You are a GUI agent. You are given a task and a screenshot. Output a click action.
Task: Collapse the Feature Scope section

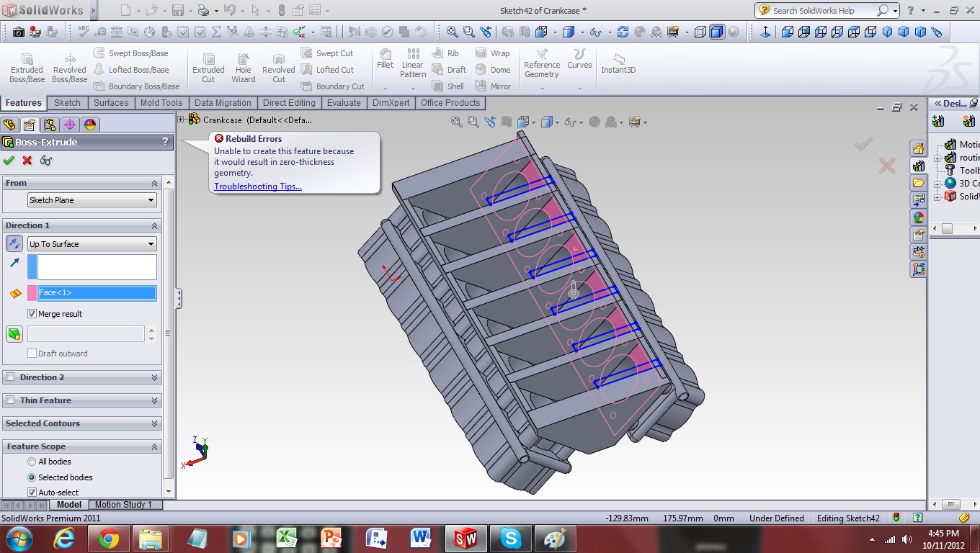click(154, 447)
